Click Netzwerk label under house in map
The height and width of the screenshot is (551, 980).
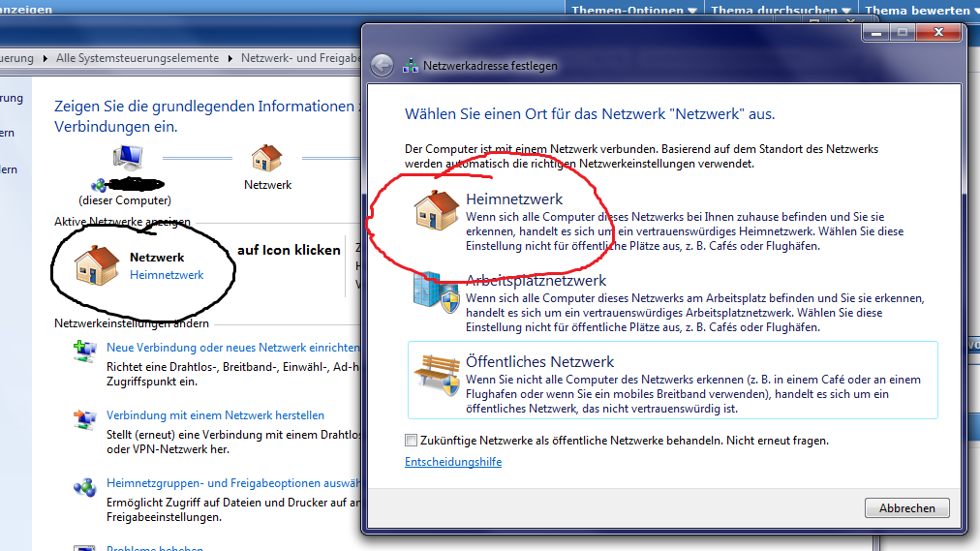(x=267, y=185)
